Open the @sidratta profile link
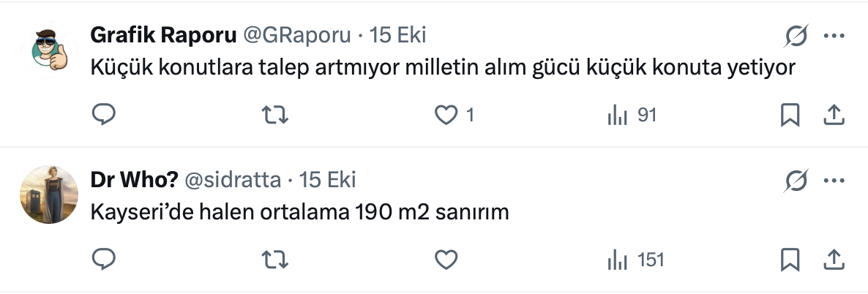The width and height of the screenshot is (868, 294). pyautogui.click(x=236, y=180)
